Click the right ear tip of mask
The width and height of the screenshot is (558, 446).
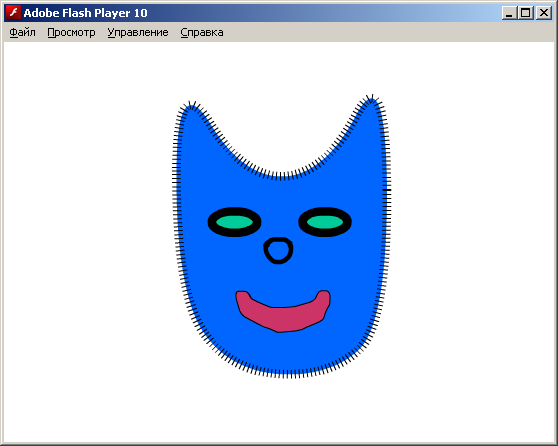371,101
